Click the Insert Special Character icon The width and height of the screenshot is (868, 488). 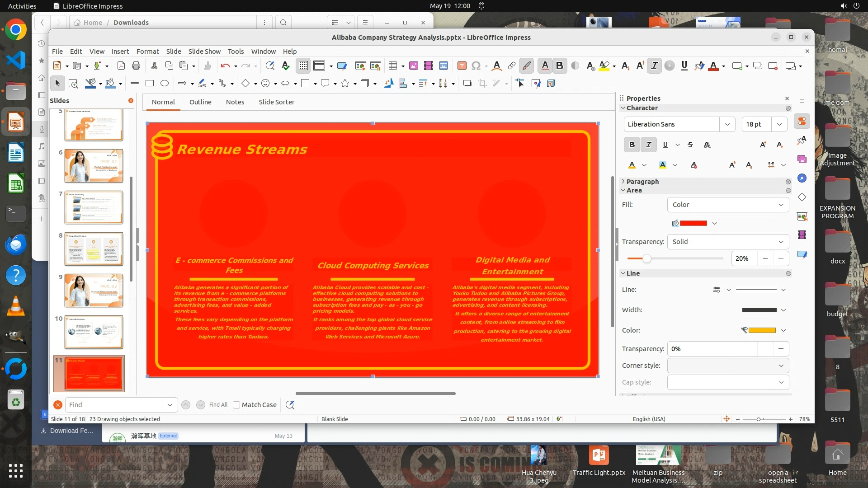[x=476, y=66]
